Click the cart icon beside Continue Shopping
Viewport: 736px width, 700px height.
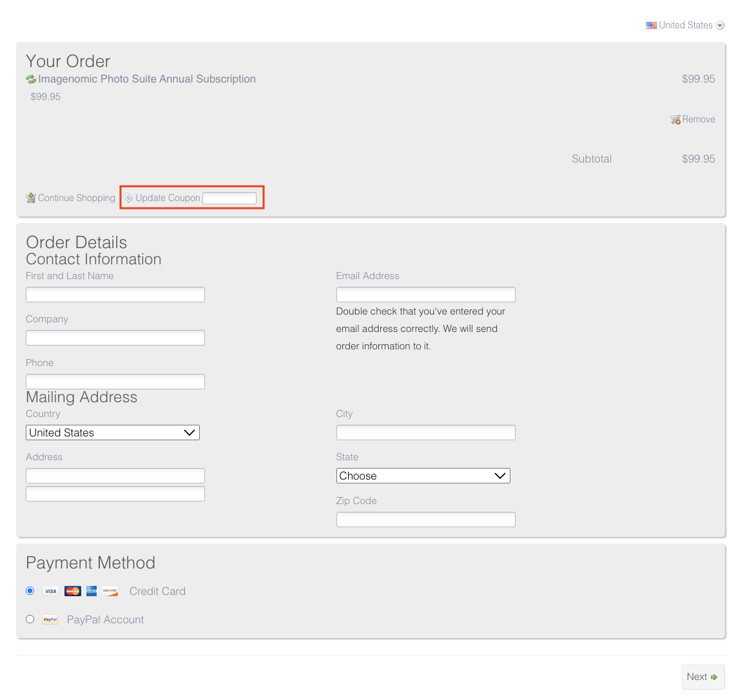(30, 197)
